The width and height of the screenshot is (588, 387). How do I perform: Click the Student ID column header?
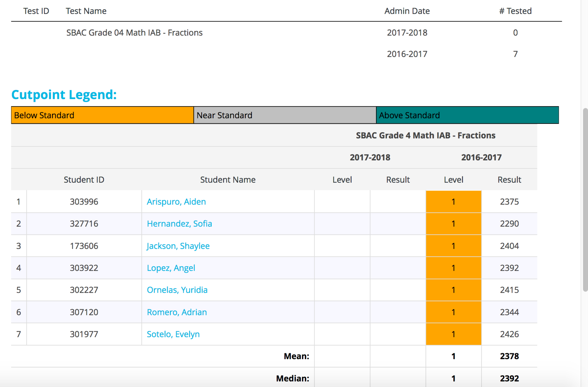pos(84,180)
